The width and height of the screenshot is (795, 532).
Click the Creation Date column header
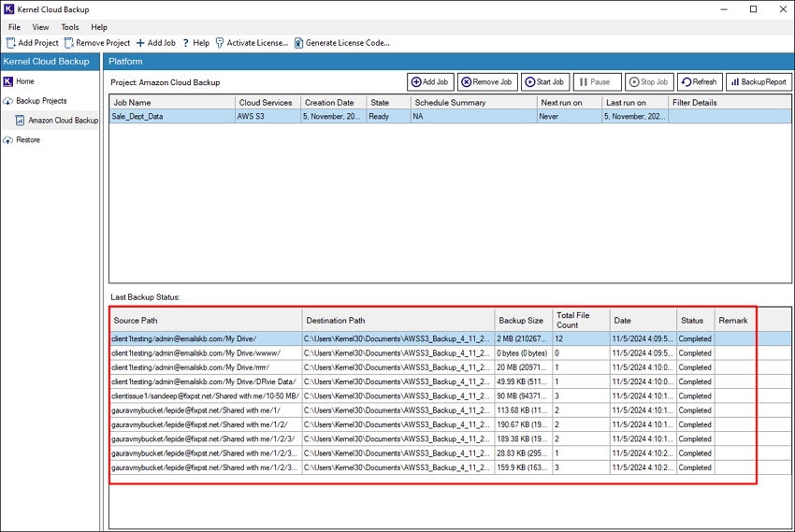tap(334, 102)
